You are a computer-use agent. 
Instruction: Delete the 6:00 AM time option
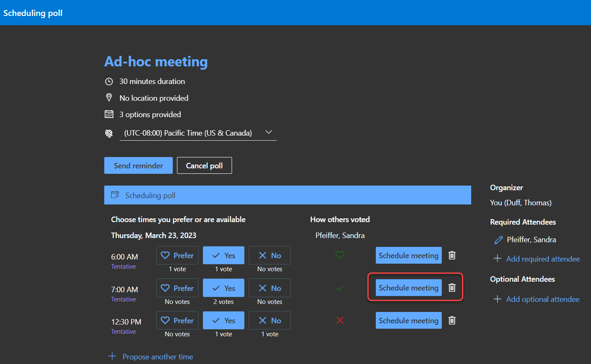pyautogui.click(x=452, y=255)
